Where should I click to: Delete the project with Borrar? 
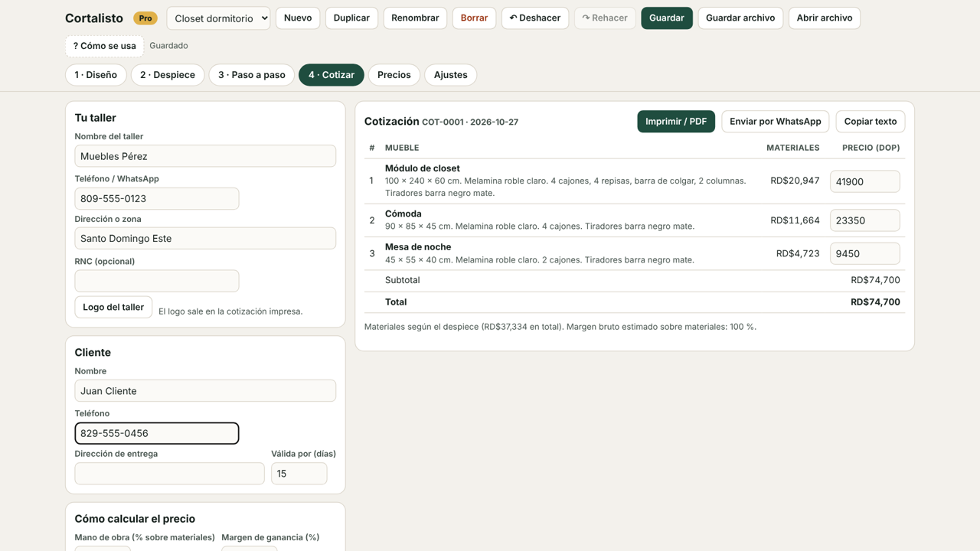(474, 18)
